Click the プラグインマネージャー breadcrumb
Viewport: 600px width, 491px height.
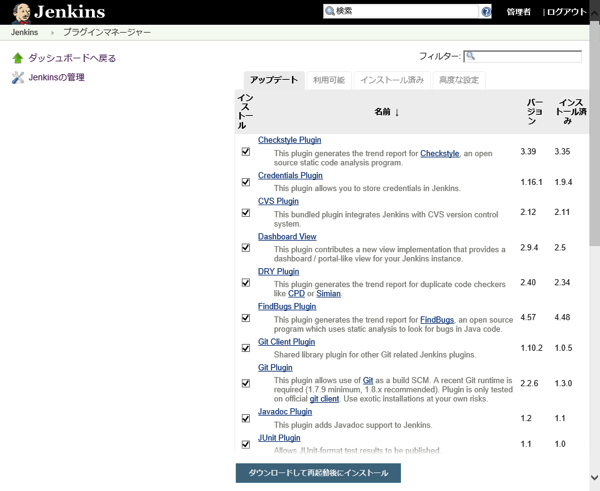click(x=107, y=33)
